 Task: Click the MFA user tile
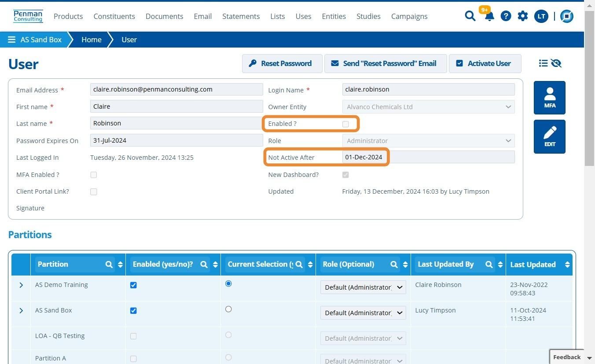pos(550,98)
